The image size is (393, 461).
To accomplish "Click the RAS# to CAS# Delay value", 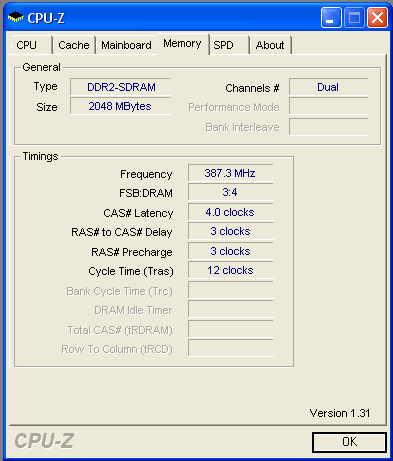I will [231, 232].
